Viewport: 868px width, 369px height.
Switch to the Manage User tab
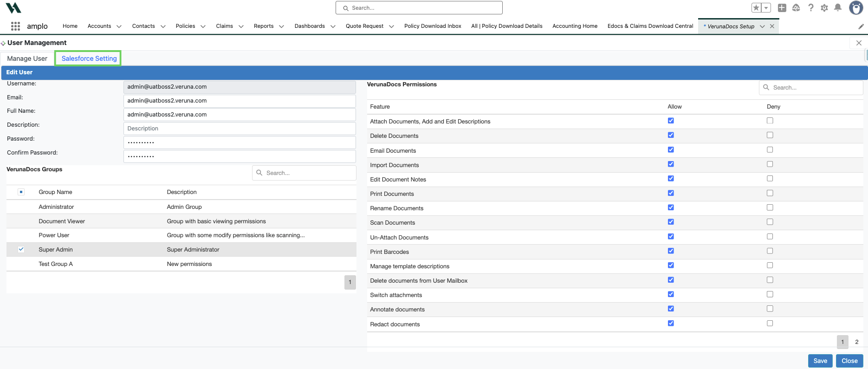pos(27,58)
